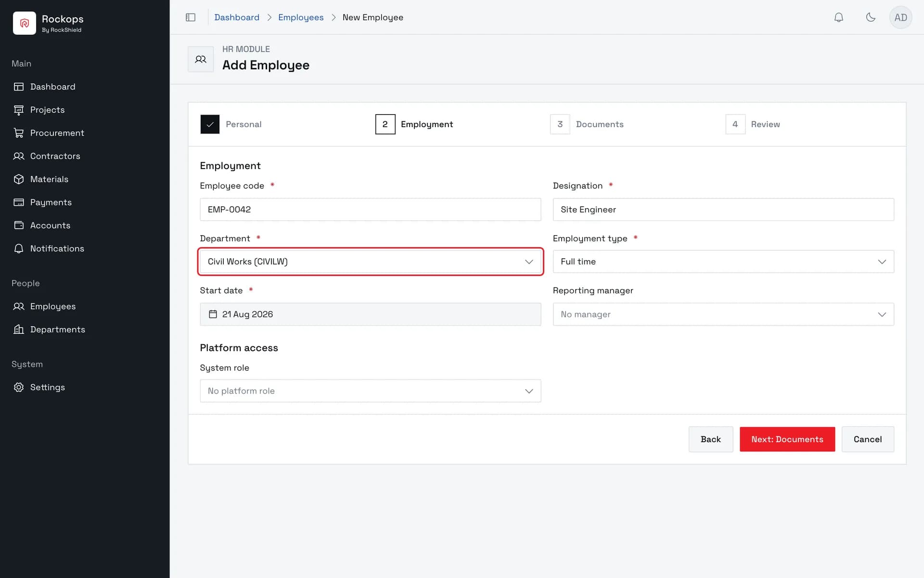Open the Employment type dropdown
The height and width of the screenshot is (578, 924).
click(723, 262)
